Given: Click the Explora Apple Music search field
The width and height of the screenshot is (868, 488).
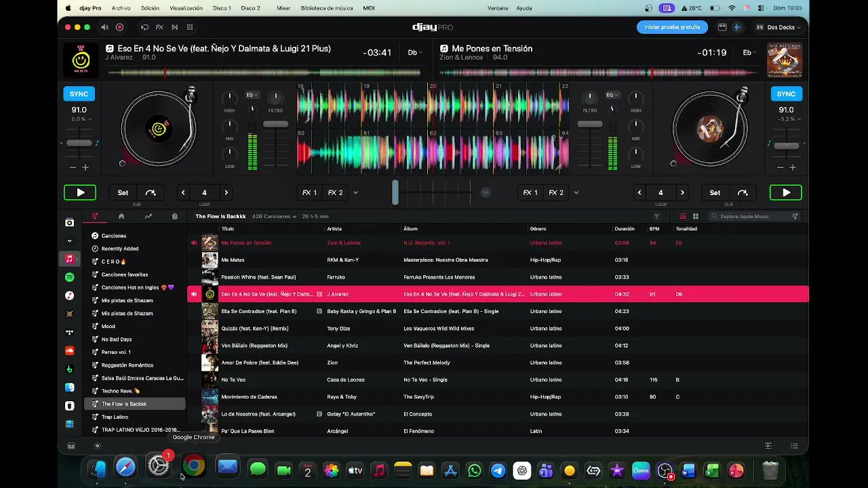Looking at the screenshot, I should pyautogui.click(x=755, y=216).
